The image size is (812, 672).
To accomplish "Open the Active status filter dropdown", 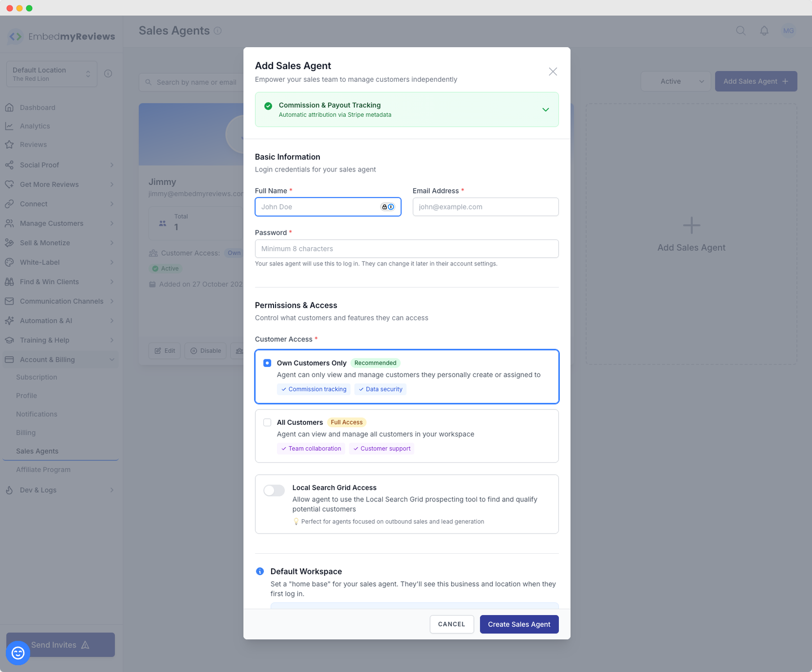I will (675, 81).
